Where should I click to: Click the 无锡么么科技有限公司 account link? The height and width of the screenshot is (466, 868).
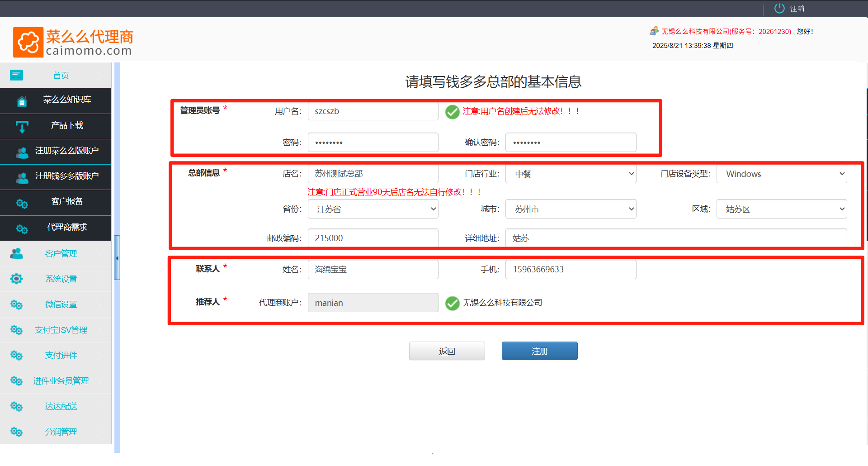[x=727, y=31]
